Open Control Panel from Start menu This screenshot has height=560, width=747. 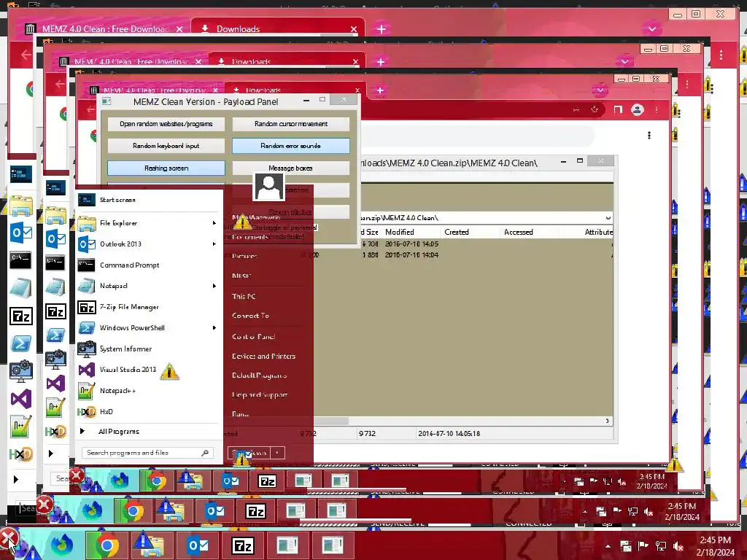pyautogui.click(x=253, y=337)
